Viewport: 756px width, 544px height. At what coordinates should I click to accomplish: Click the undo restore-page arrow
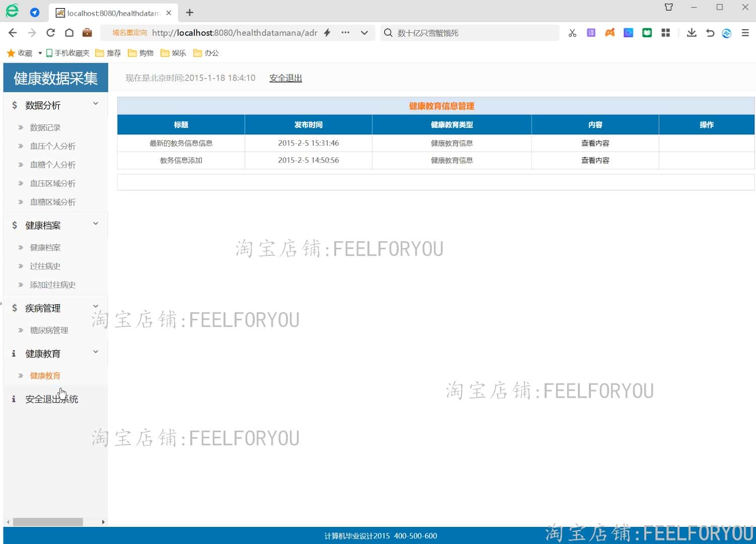click(710, 33)
